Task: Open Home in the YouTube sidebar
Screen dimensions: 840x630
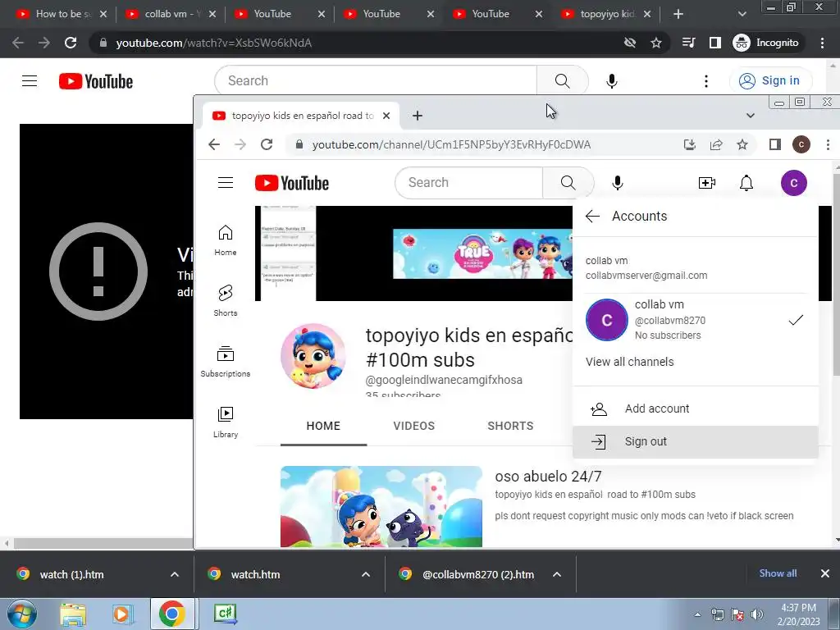Action: pos(226,240)
